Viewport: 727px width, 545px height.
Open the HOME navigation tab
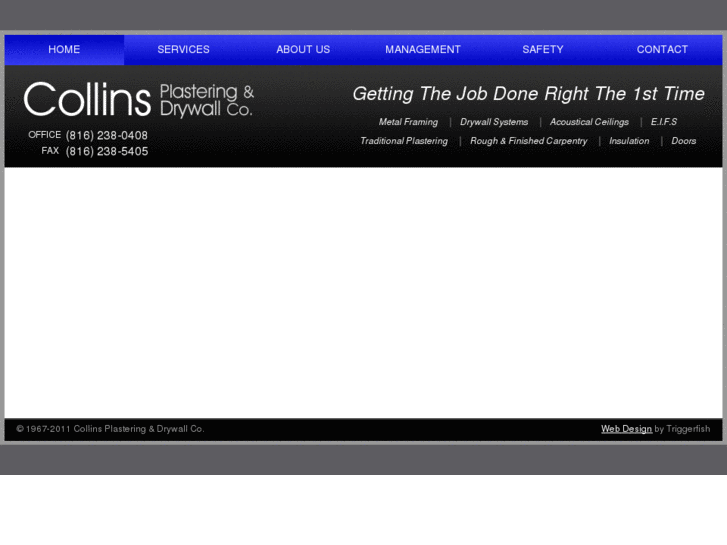point(64,50)
